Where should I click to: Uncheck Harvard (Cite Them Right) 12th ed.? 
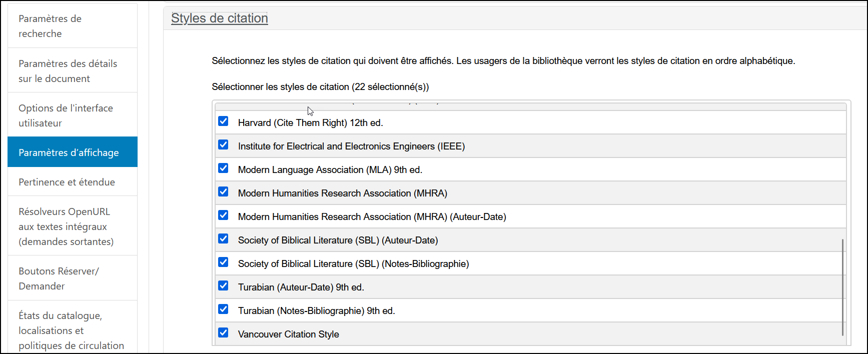223,121
